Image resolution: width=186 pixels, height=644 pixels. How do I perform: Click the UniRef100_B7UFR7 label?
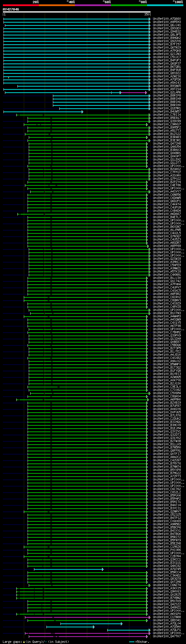[167, 406]
